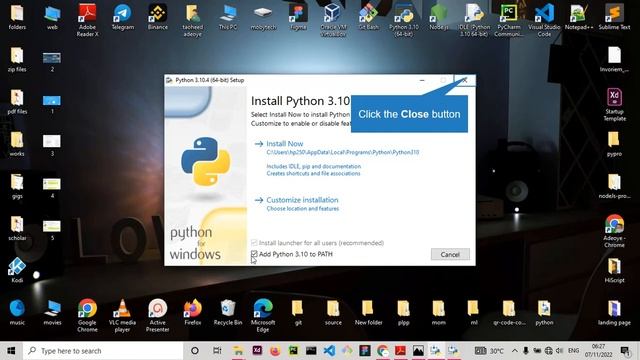Select the Git Bash desktop icon
This screenshot has height=360, width=640.
point(368,17)
